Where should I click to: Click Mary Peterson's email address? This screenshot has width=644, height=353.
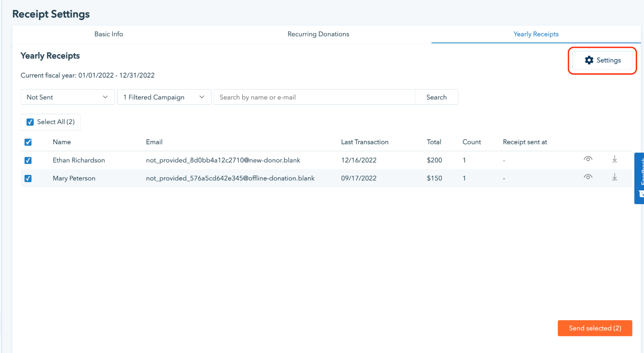click(x=230, y=179)
